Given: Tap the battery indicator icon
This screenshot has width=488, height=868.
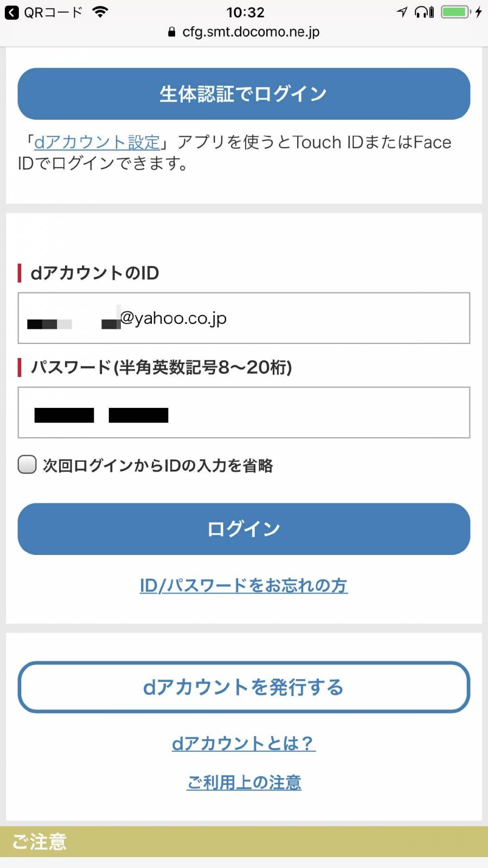Looking at the screenshot, I should pos(455,12).
